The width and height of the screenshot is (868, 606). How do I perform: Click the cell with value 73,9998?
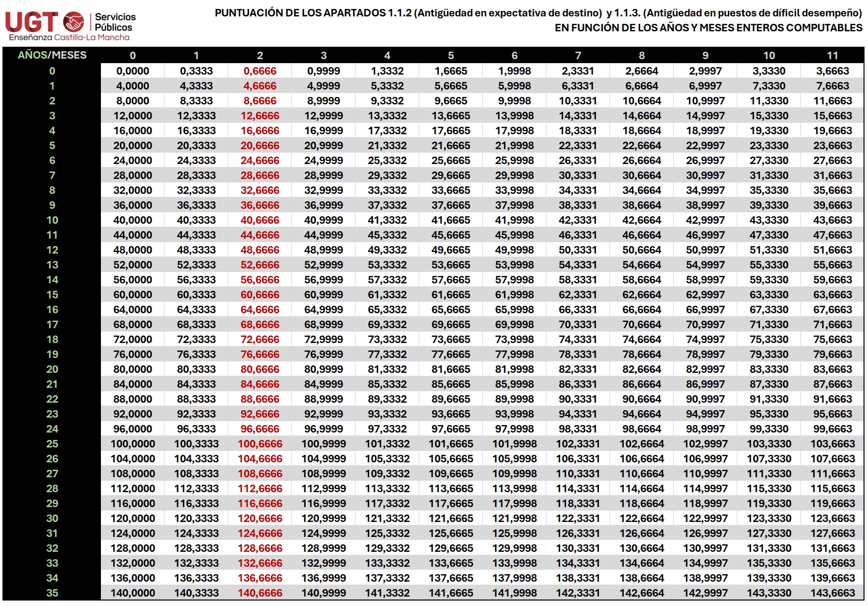514,339
